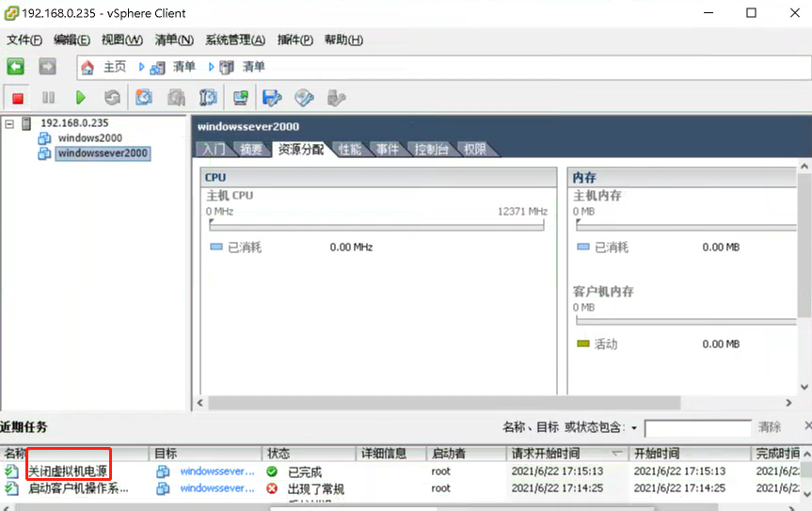Screen dimensions: 812x511
Task: Open the 视图(W) menu
Action: (x=121, y=40)
